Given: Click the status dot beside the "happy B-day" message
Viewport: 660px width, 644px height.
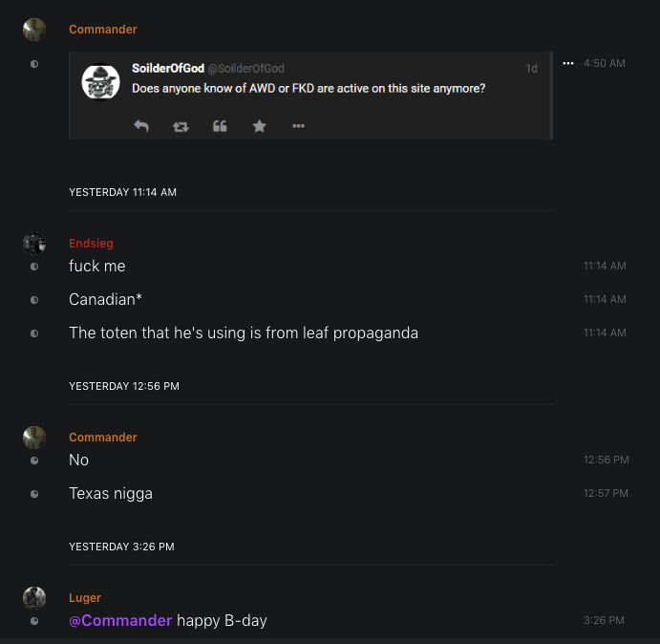Looking at the screenshot, I should 34,621.
